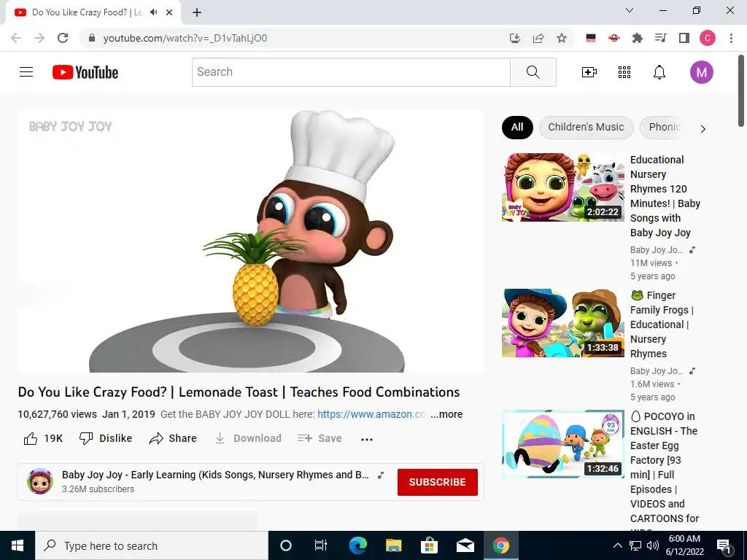Expand description with ...more
Screen dimensions: 747x560
tap(446, 414)
